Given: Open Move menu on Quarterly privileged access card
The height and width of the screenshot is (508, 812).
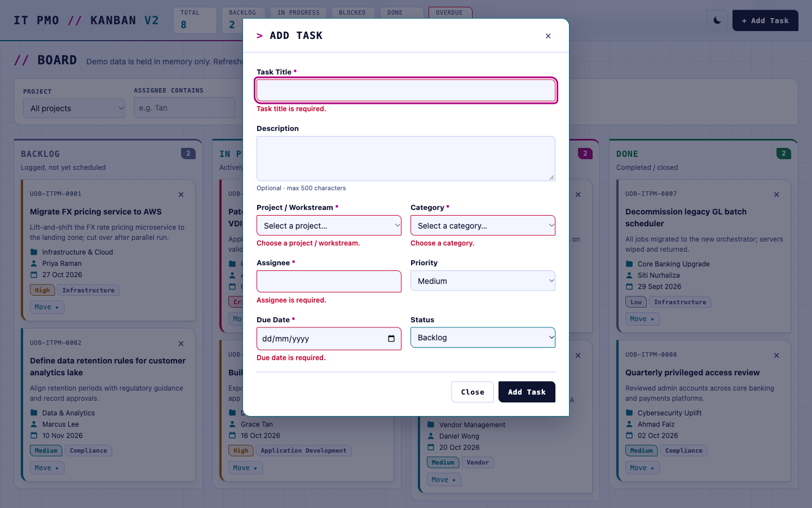Looking at the screenshot, I should pos(642,468).
